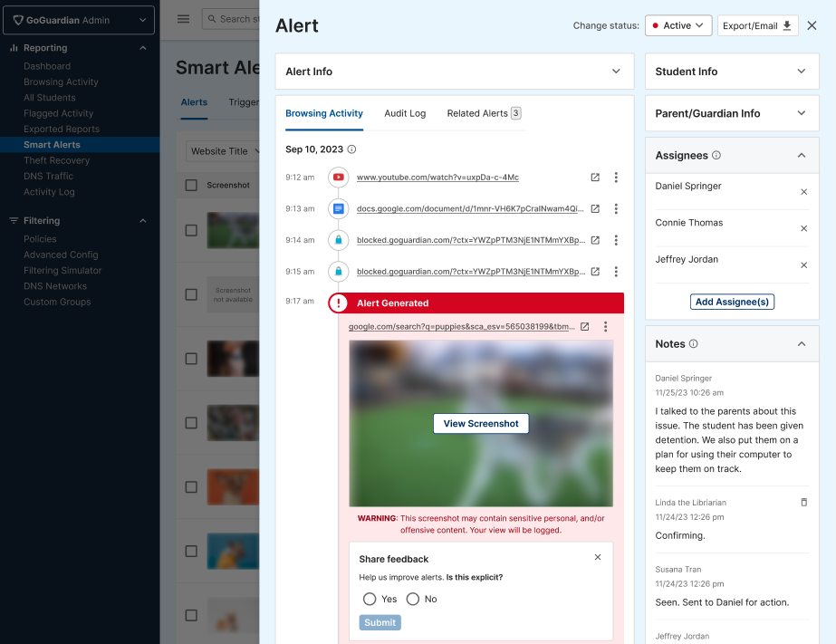Click the info icon beside Sep 10, 2023

(x=351, y=149)
